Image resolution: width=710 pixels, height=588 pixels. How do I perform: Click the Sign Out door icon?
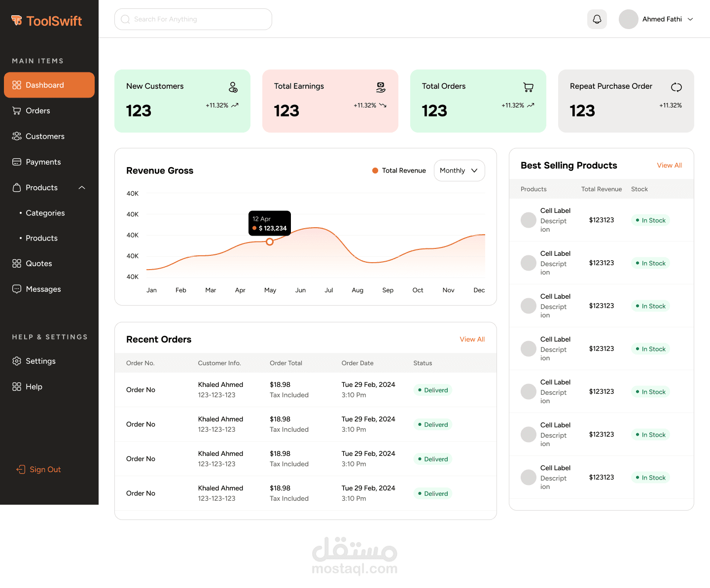coord(21,469)
